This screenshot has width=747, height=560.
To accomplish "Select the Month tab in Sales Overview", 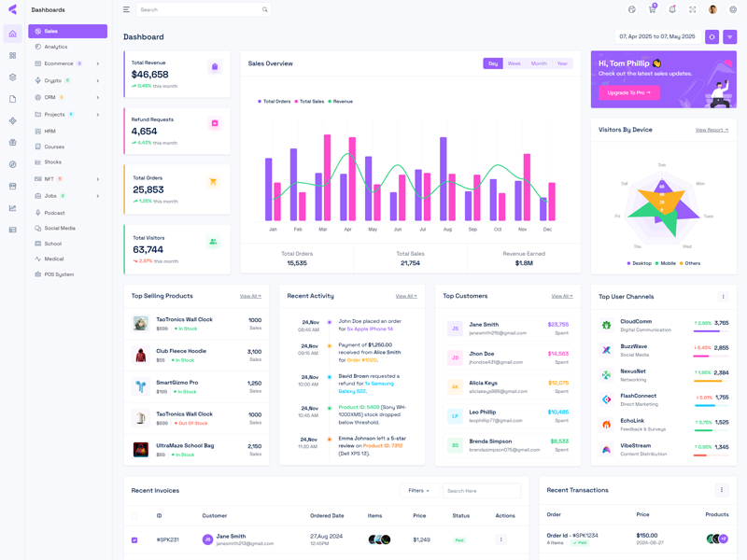I will [x=539, y=63].
